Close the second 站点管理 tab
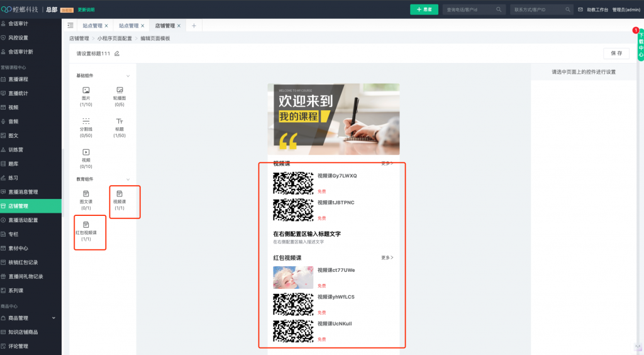 143,25
